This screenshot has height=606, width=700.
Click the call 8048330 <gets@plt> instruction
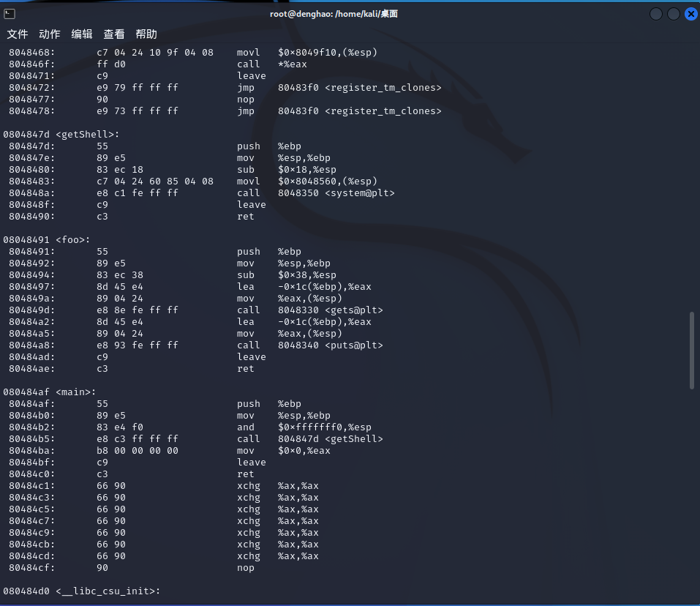[310, 310]
